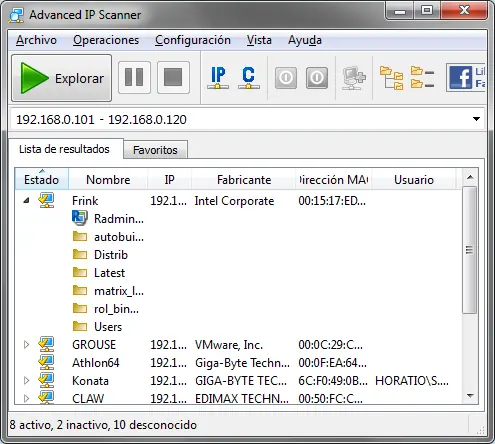This screenshot has width=495, height=444.
Task: Pause the scan
Action: pyautogui.click(x=134, y=77)
